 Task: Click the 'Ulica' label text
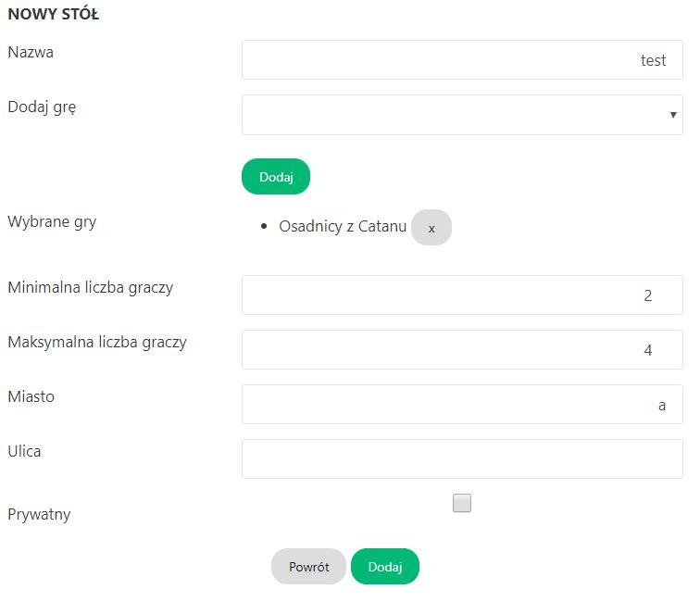point(24,452)
